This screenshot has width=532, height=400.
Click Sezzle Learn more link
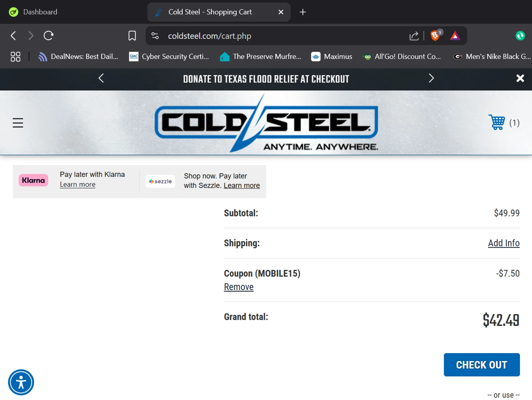(242, 186)
